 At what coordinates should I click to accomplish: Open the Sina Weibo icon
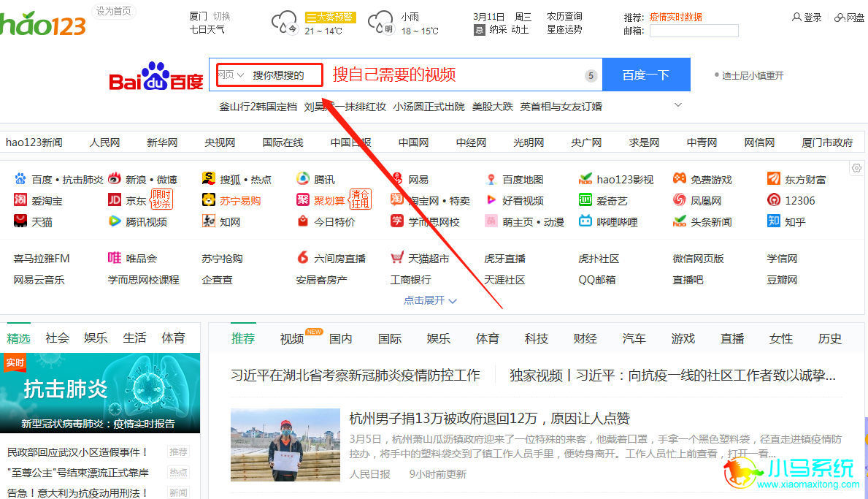point(115,179)
